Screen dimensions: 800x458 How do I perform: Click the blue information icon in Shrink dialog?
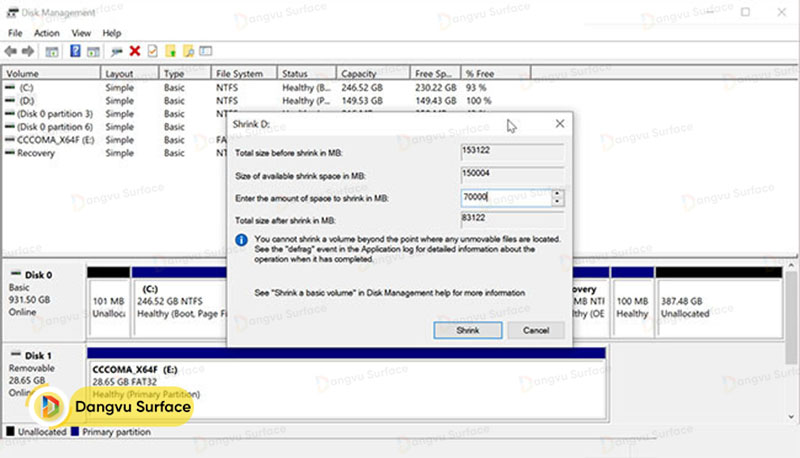(241, 240)
